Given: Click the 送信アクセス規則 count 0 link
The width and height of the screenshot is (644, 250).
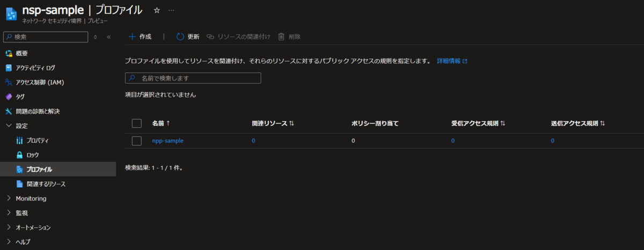Looking at the screenshot, I should [553, 141].
